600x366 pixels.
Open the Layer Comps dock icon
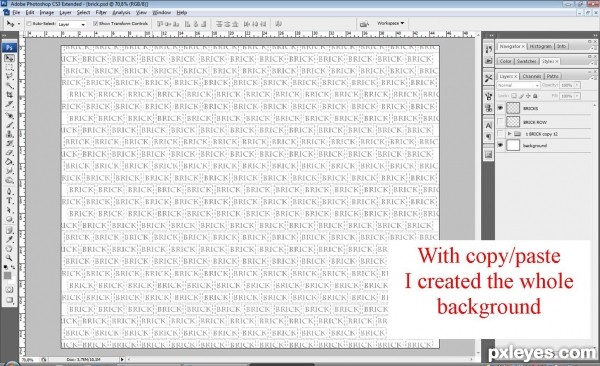[x=488, y=154]
